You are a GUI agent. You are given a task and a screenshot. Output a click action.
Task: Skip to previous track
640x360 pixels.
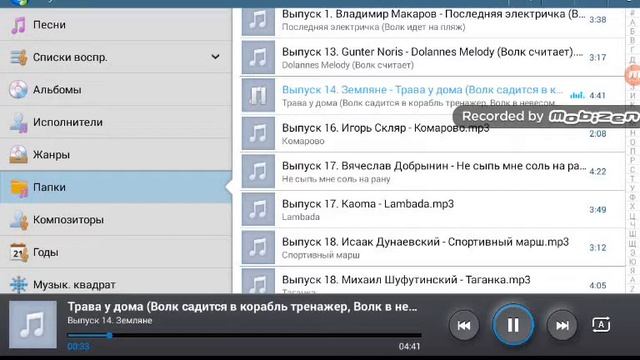point(464,325)
